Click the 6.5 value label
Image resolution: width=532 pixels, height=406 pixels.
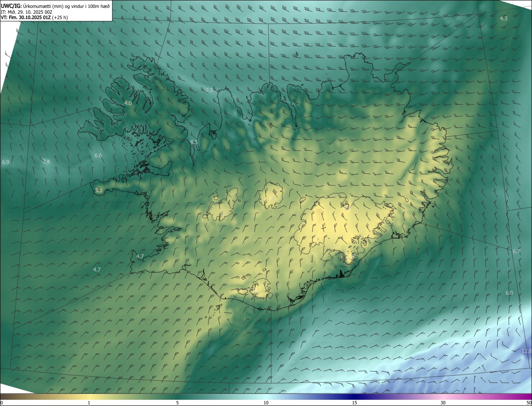pyautogui.click(x=194, y=142)
